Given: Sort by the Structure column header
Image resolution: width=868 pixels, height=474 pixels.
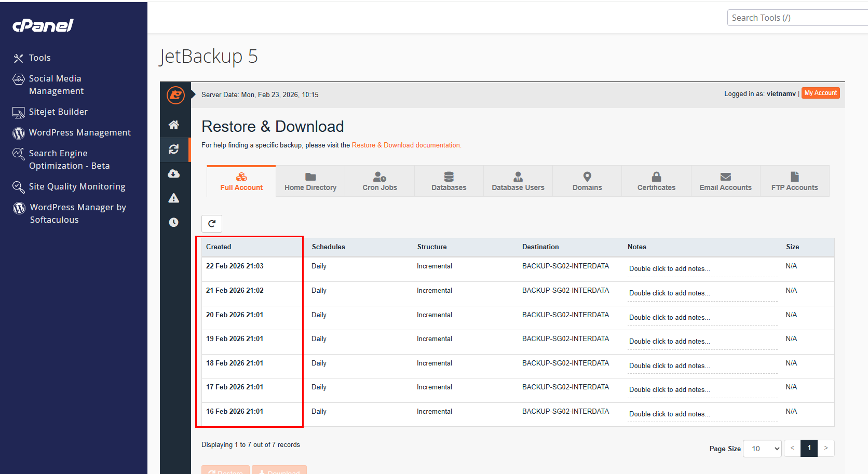Looking at the screenshot, I should [432, 247].
